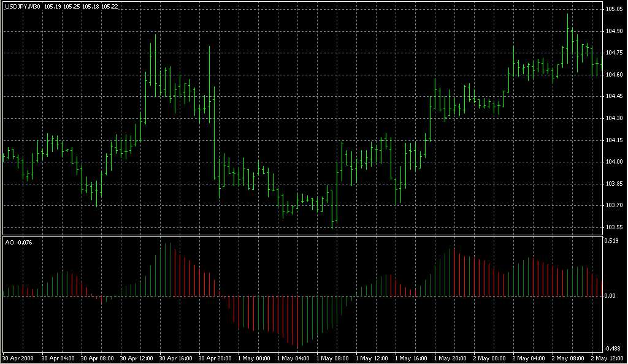Screen dimensions: 628x364
Task: Click the 105.05 price axis label
Action: 614,9
